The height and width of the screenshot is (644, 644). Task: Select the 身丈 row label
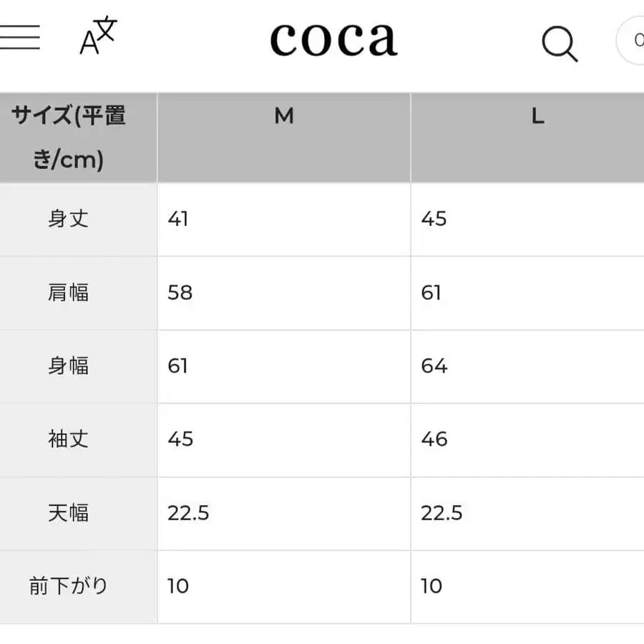point(68,220)
